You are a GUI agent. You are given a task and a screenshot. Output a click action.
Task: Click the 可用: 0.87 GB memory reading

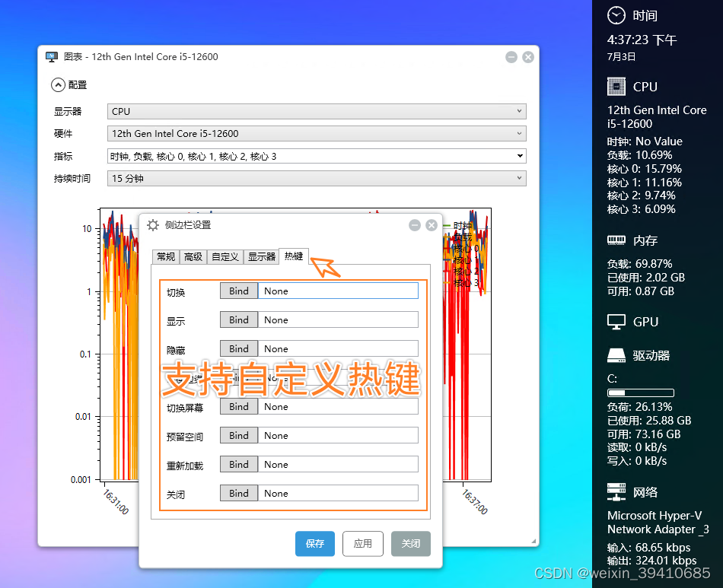[641, 291]
